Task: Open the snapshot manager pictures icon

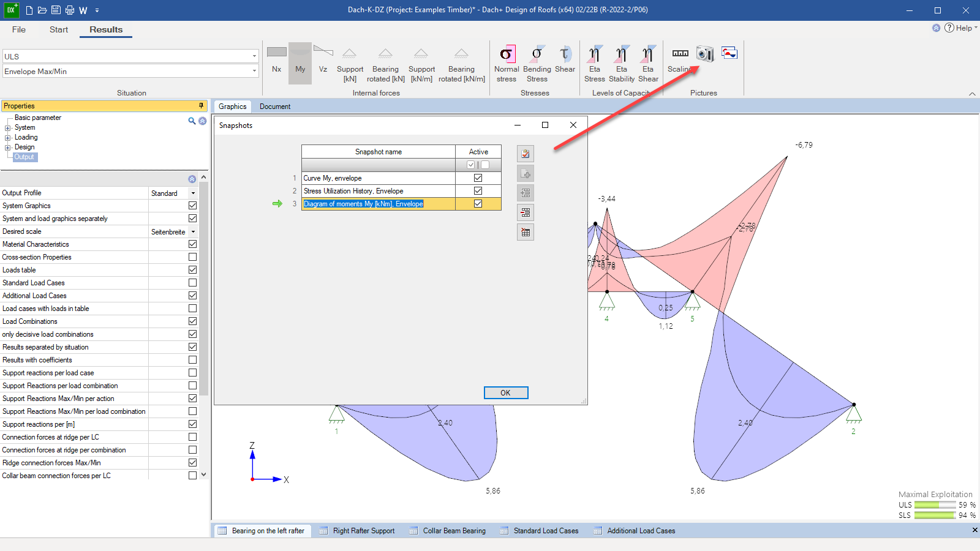Action: click(x=729, y=53)
